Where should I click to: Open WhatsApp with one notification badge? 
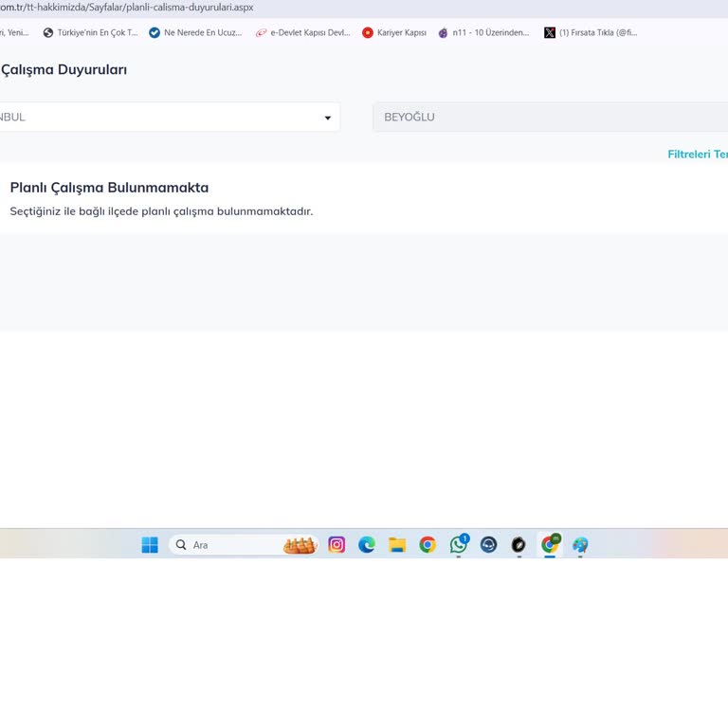click(x=459, y=544)
